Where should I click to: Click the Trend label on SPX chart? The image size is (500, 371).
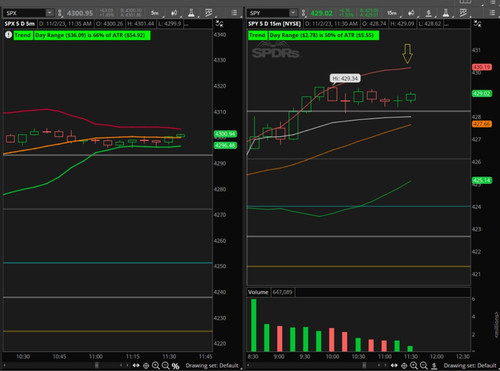coord(23,35)
